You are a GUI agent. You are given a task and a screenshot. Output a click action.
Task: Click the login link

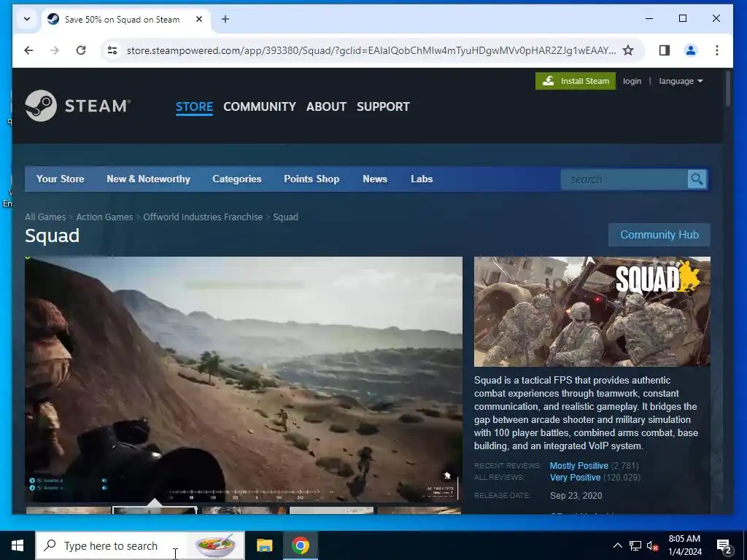(x=632, y=81)
